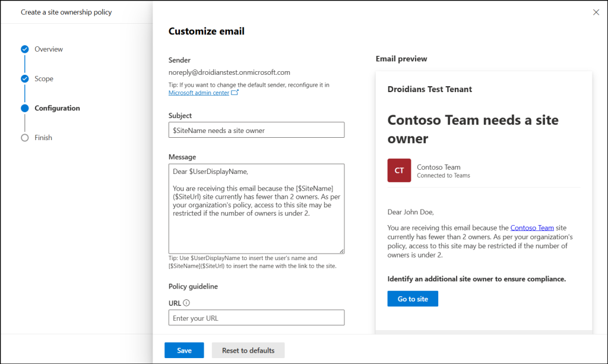The height and width of the screenshot is (364, 608).
Task: Click Go to site in email preview
Action: [x=413, y=299]
